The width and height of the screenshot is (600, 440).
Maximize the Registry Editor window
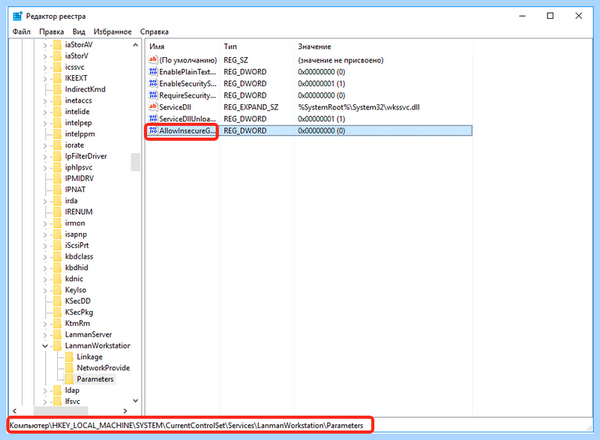click(x=550, y=16)
